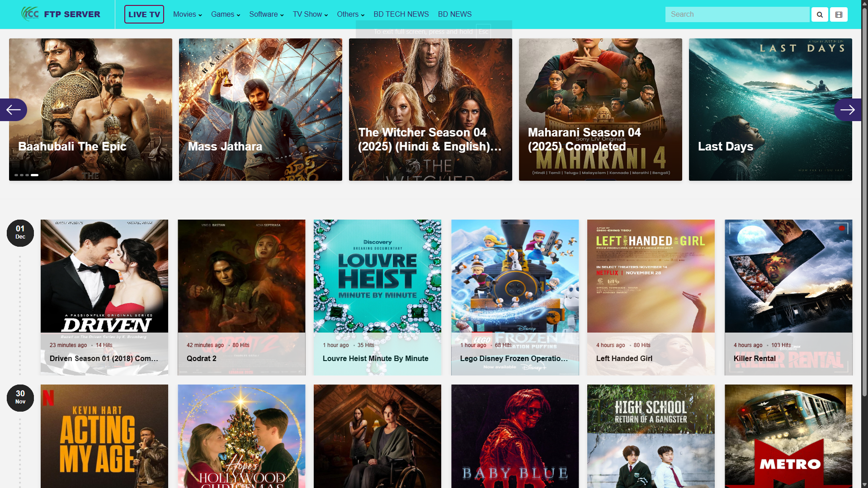Image resolution: width=868 pixels, height=488 pixels.
Task: Open the TV Show dropdown menu
Action: click(x=310, y=14)
